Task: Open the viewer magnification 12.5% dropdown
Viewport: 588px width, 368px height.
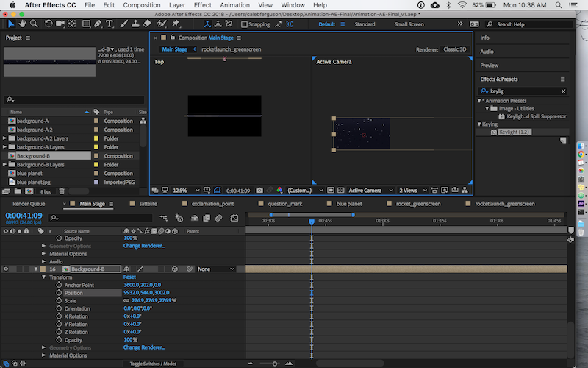Action: [184, 190]
